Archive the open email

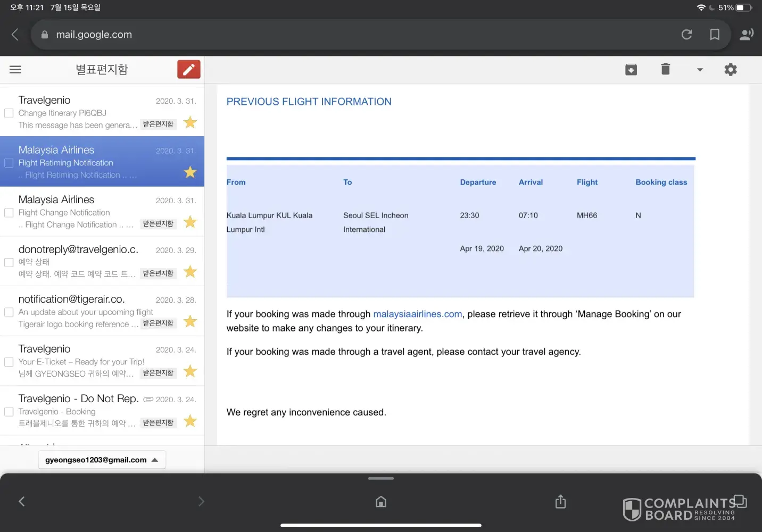click(631, 69)
